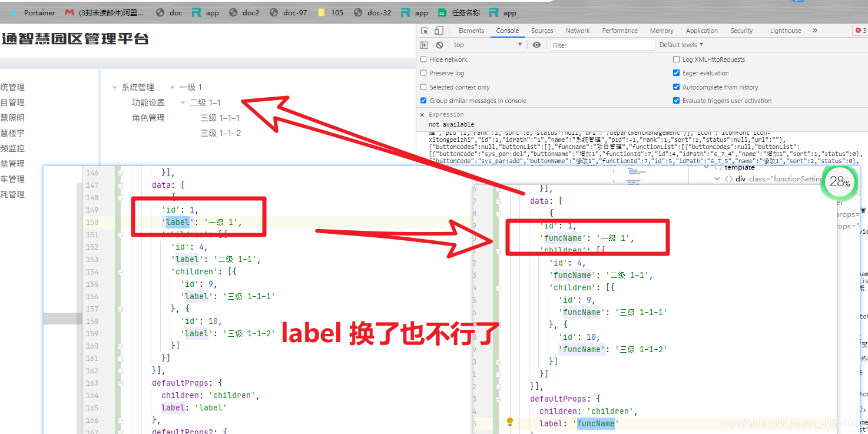Viewport: 868px width, 434px height.
Task: Select the 三级 1-1-2 tree node
Action: [220, 133]
